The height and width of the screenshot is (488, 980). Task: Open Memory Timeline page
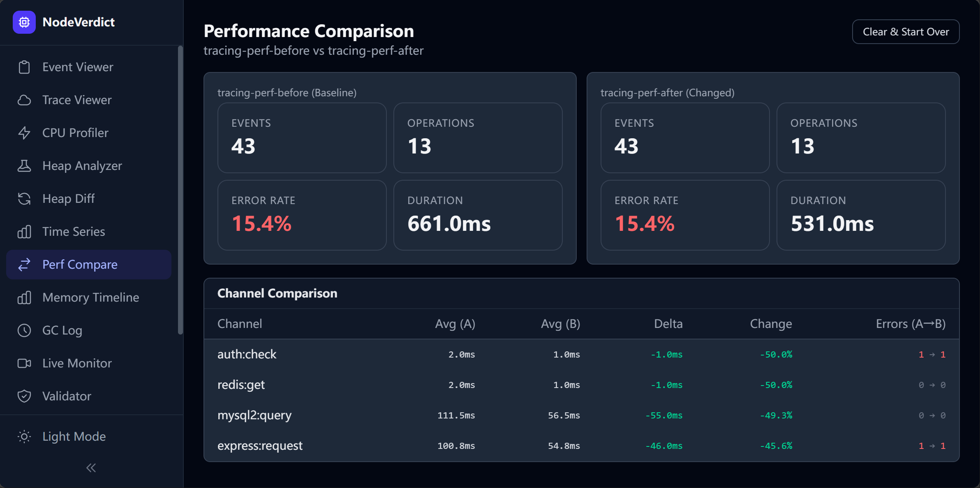(89, 297)
